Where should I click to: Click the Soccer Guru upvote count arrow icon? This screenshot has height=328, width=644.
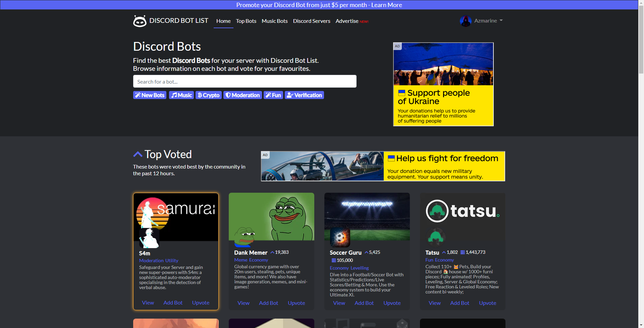click(366, 252)
